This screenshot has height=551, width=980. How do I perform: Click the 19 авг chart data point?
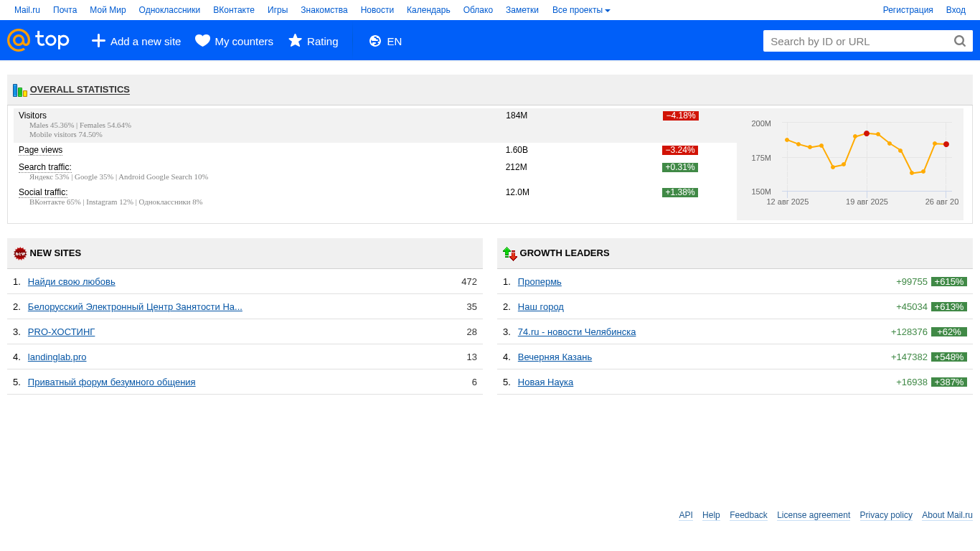[x=867, y=133]
